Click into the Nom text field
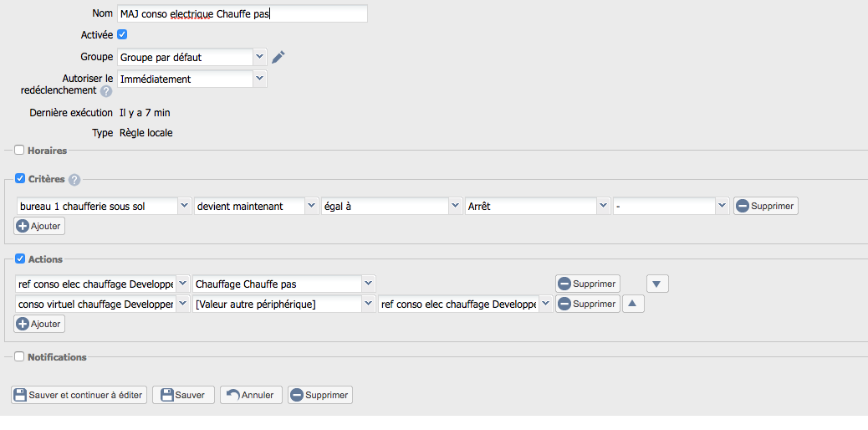Screen dimensions: 868x430 [243, 14]
